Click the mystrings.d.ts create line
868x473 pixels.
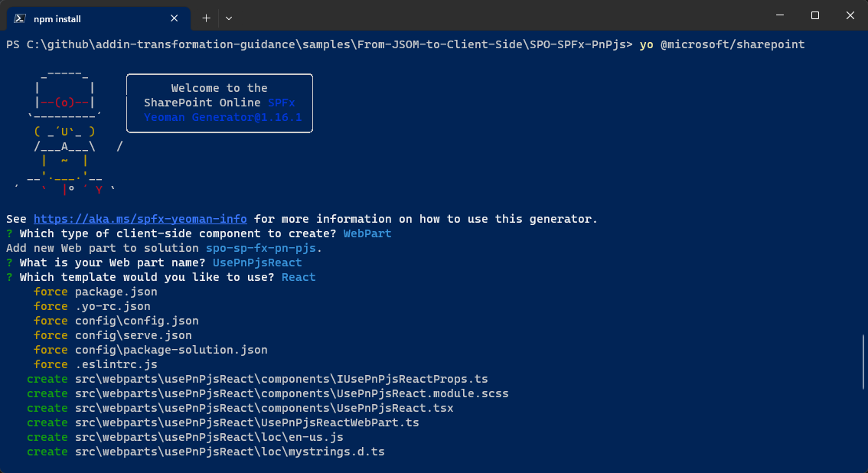coord(205,452)
